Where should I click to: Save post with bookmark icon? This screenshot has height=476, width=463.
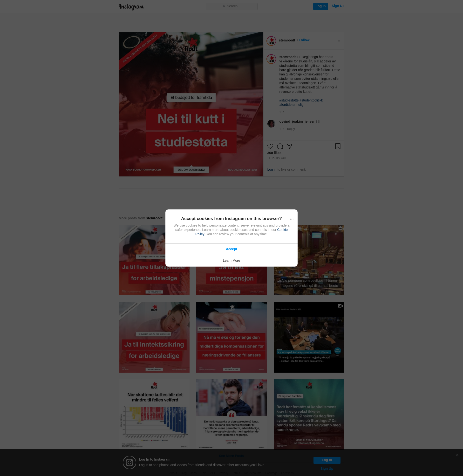click(x=338, y=146)
